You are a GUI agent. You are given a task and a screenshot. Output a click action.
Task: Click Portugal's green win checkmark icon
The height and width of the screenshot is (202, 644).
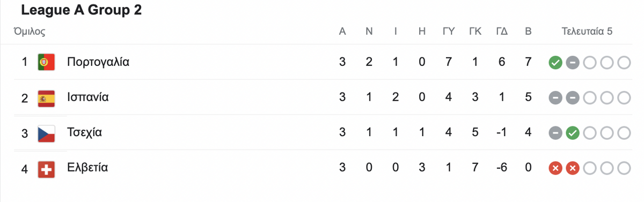(555, 63)
